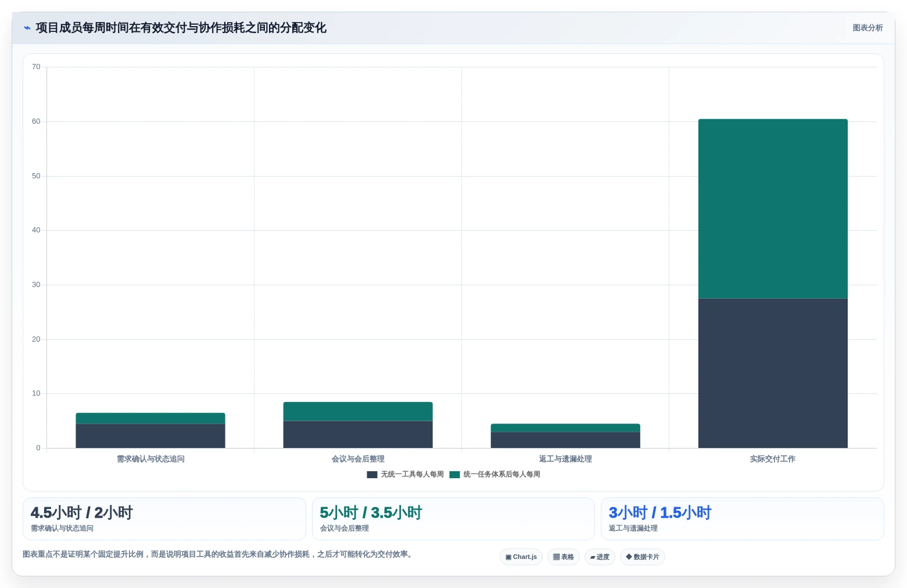Toggle the 无统一工具每人每周 legend entry

click(406, 475)
